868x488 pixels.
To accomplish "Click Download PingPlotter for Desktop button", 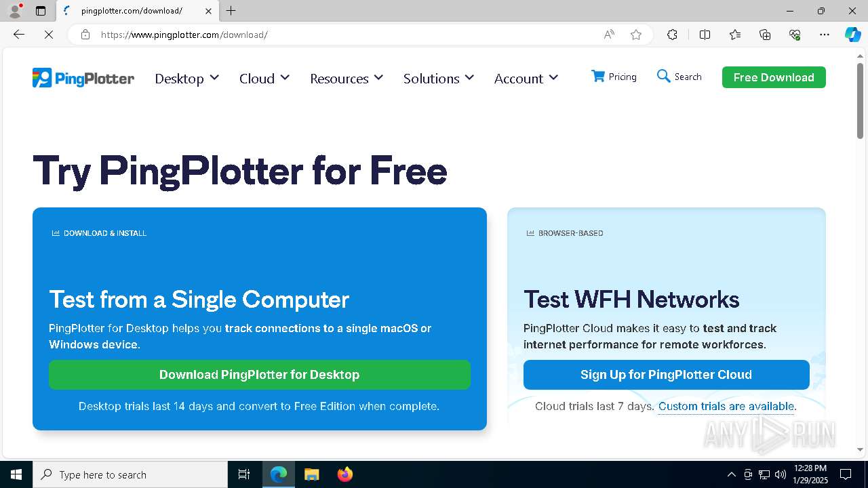I will coord(260,375).
